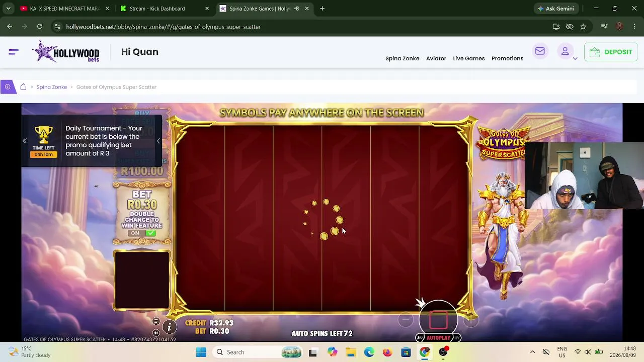
Task: Open the Chrome three-dot menu
Action: coord(634,27)
